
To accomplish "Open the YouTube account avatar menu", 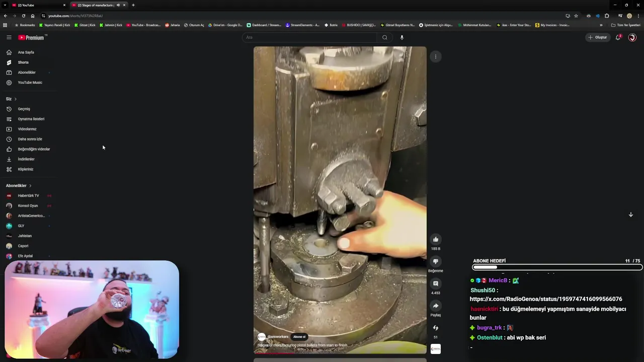I will (632, 37).
